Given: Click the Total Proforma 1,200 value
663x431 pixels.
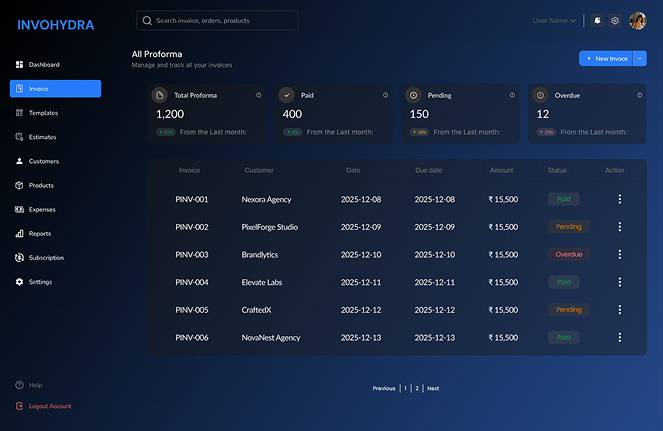Looking at the screenshot, I should pyautogui.click(x=170, y=114).
